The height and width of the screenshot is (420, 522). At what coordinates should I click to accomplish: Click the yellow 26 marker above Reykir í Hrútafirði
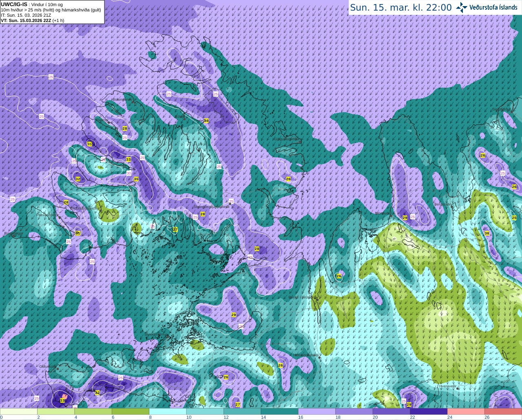coord(339,276)
